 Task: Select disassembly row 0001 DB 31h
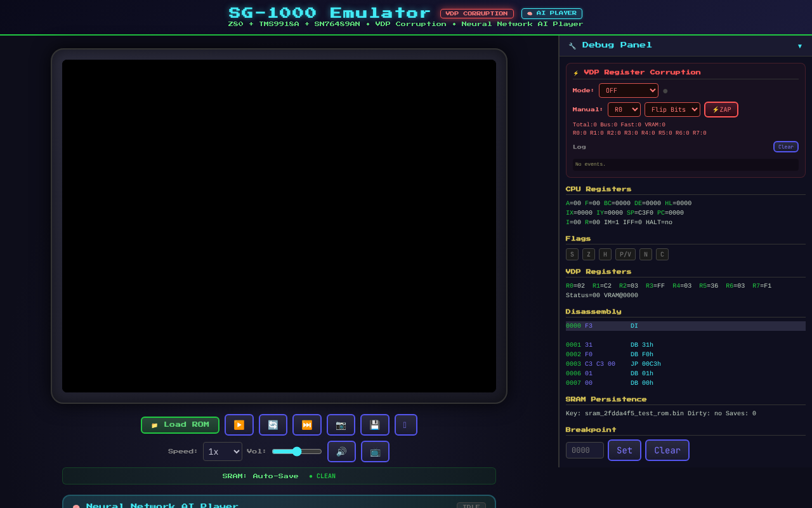coord(686,345)
